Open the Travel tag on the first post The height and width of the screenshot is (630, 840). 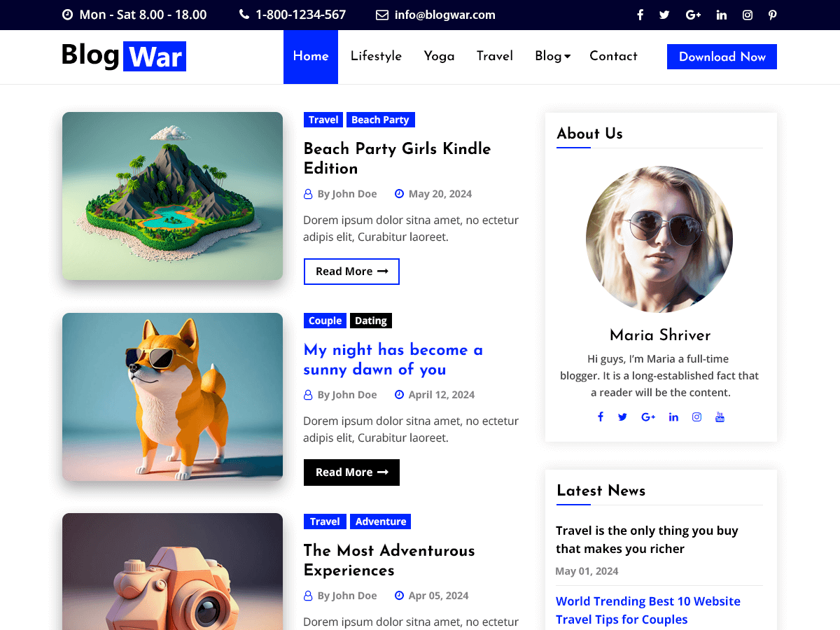point(323,120)
